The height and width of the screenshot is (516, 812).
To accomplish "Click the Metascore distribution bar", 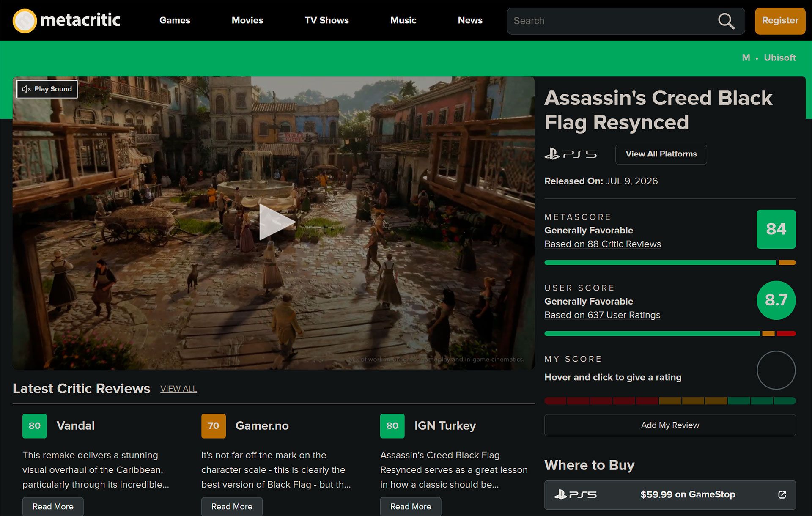I will pos(670,263).
